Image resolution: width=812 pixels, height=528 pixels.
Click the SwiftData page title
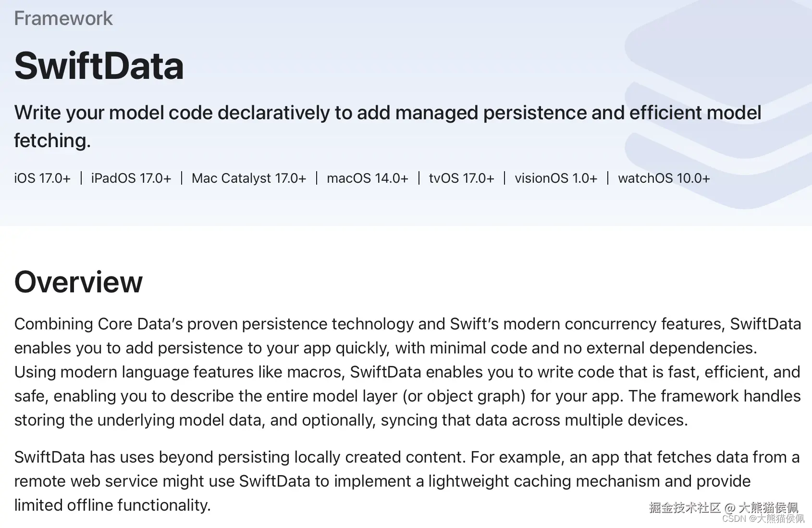point(99,66)
